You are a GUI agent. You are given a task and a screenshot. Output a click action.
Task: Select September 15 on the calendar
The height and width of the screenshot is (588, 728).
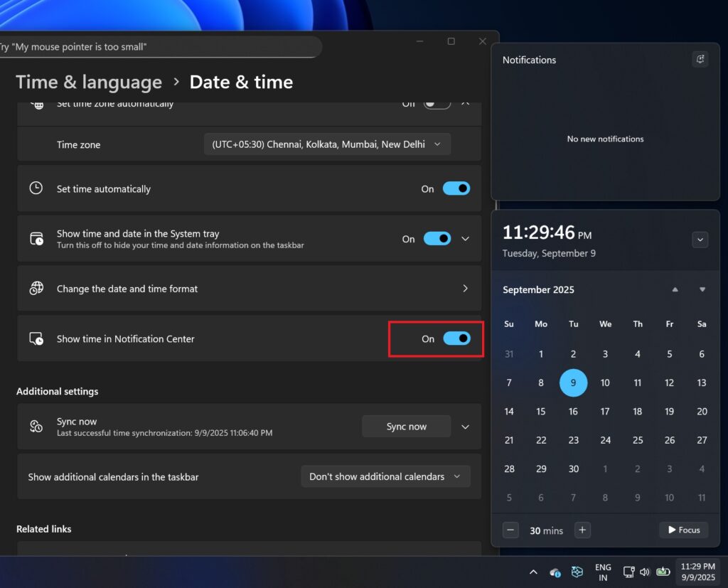pos(541,411)
